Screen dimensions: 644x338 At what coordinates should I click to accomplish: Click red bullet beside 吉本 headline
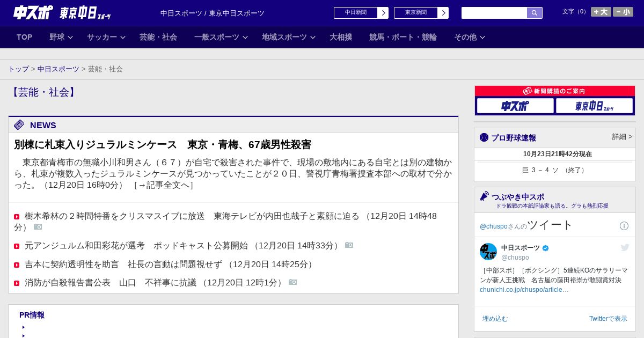(x=17, y=264)
